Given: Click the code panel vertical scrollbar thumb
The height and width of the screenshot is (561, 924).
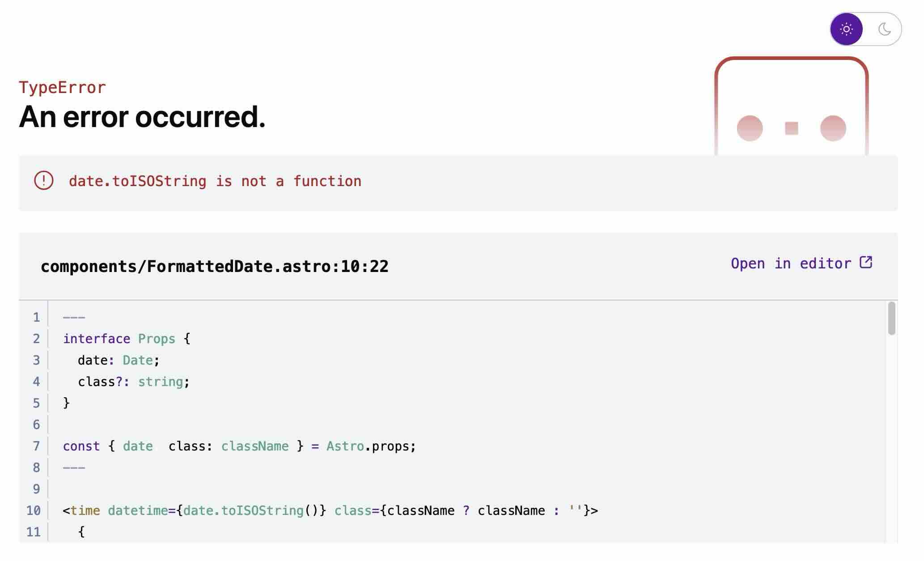Looking at the screenshot, I should tap(891, 319).
